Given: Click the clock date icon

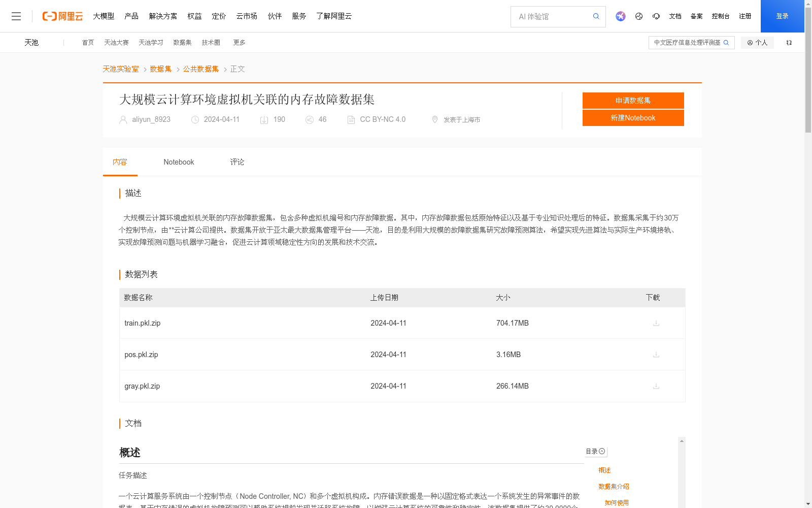Looking at the screenshot, I should 195,120.
